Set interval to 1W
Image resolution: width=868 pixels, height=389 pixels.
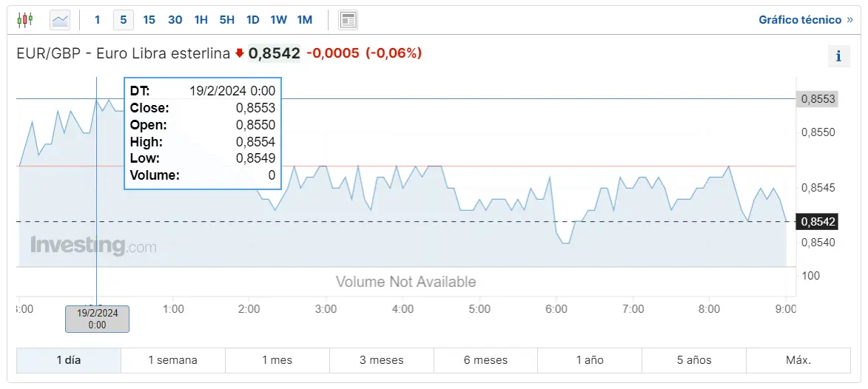[x=278, y=21]
